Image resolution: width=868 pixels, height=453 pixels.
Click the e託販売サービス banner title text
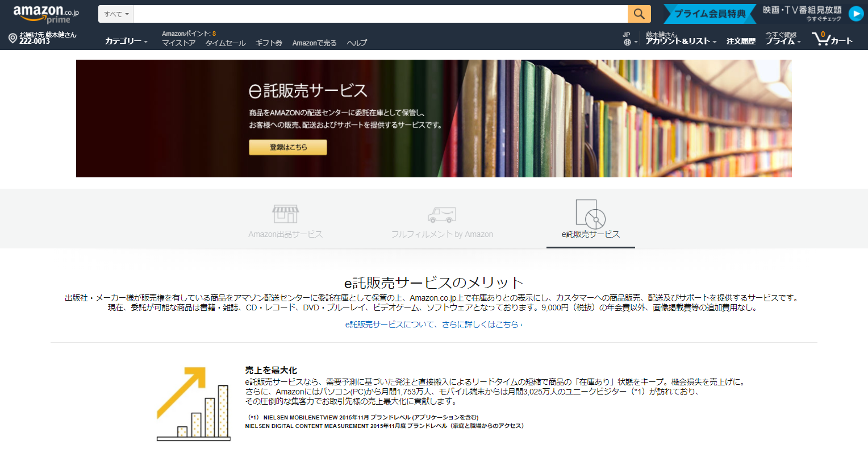308,90
